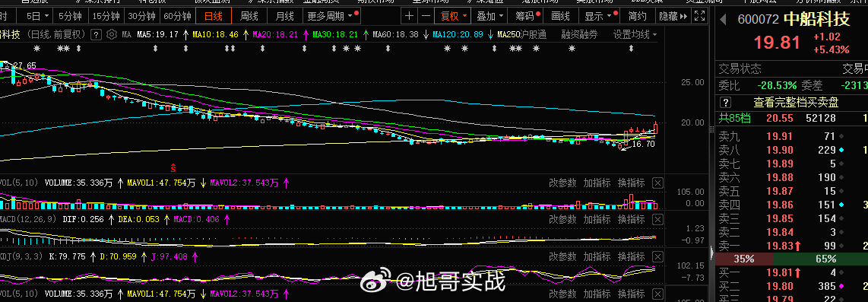Click the 27.65 high price label on chart
This screenshot has height=302, width=868.
(25, 65)
